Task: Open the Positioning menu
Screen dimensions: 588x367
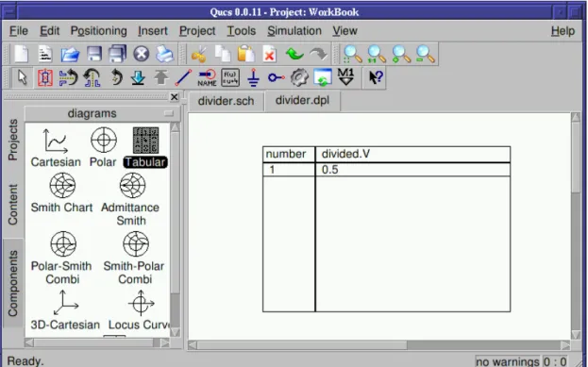Action: [x=98, y=31]
